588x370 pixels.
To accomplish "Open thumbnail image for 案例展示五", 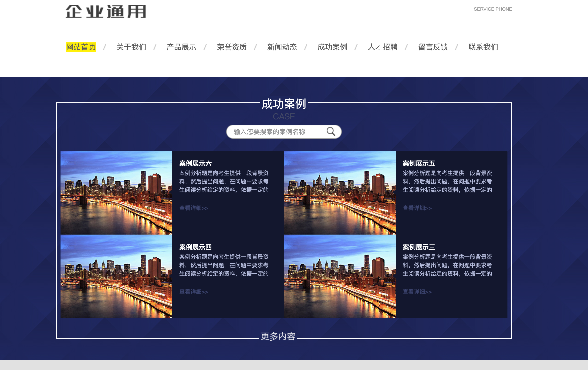I will [x=340, y=193].
